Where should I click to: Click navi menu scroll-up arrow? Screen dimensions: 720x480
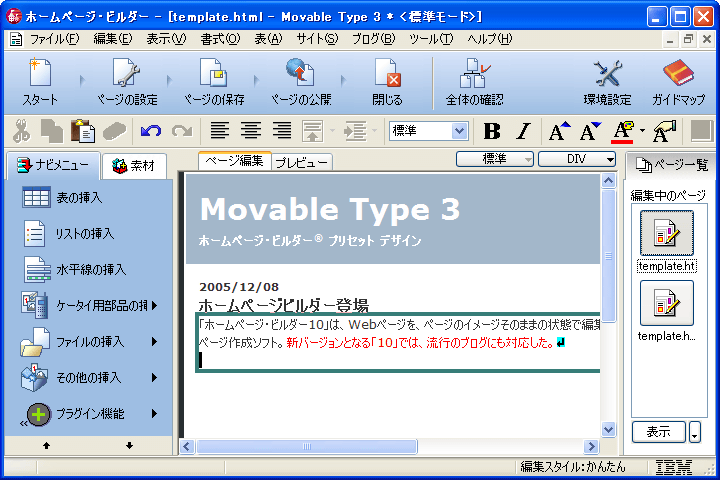(46, 446)
